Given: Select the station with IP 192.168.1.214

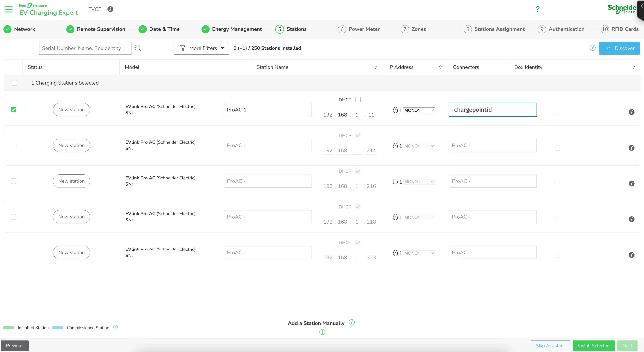Looking at the screenshot, I should pos(14,146).
